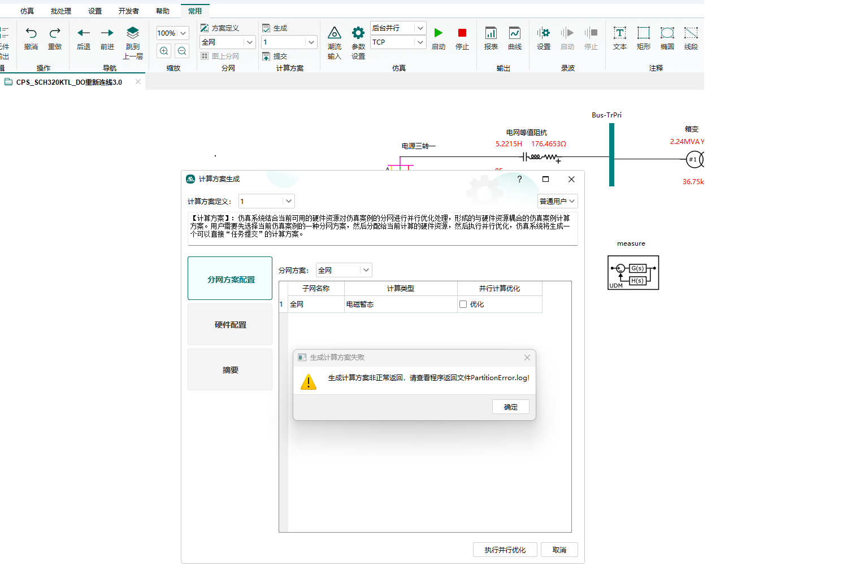
Task: Open the 曲线 curve icon
Action: [x=514, y=33]
